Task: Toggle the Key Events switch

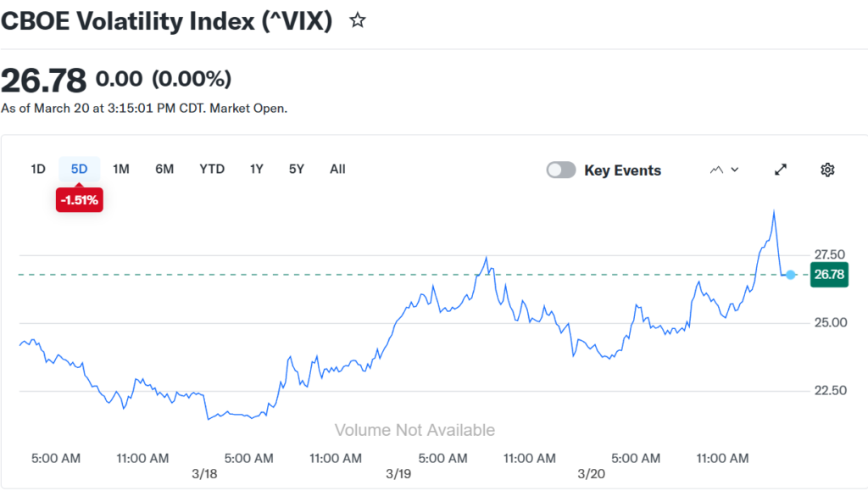Action: coord(561,170)
